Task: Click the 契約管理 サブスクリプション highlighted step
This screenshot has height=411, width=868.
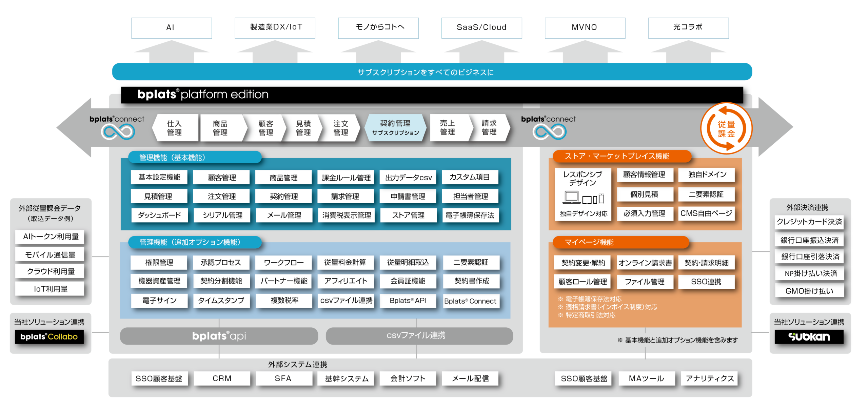Action: coord(395,128)
